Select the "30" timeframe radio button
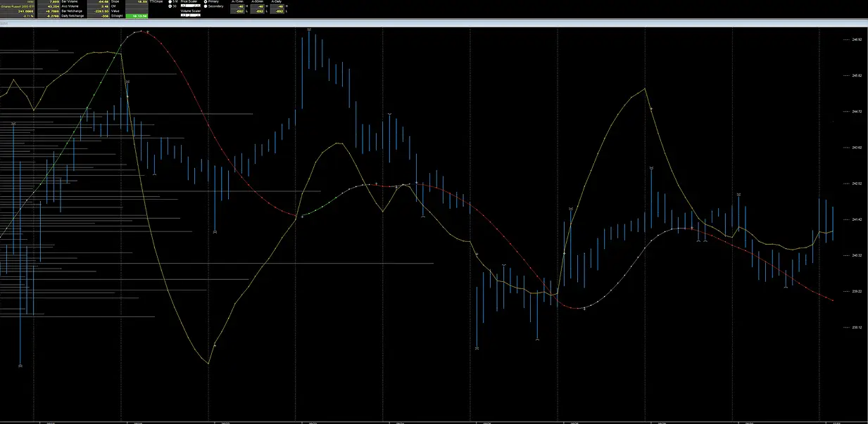Image resolution: width=868 pixels, height=424 pixels. (170, 6)
